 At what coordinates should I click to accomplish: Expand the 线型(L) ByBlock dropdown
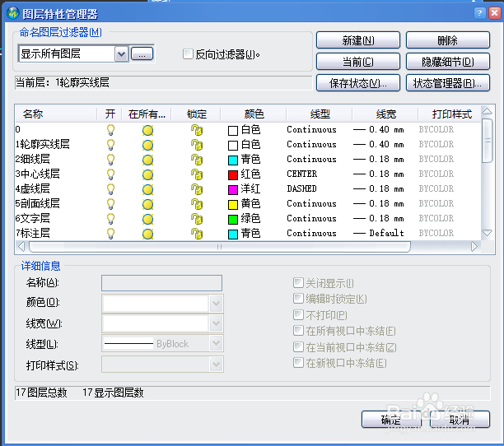216,344
